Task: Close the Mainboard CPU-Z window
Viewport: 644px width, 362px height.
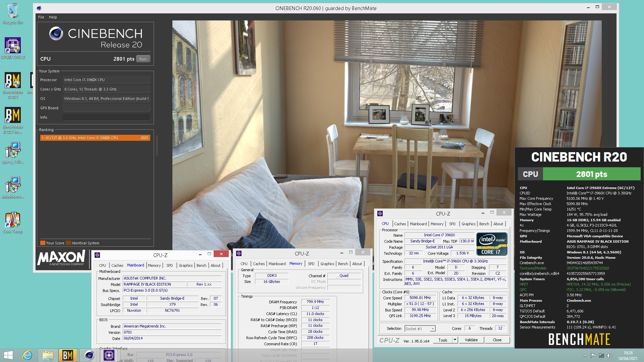Action: pyautogui.click(x=221, y=254)
